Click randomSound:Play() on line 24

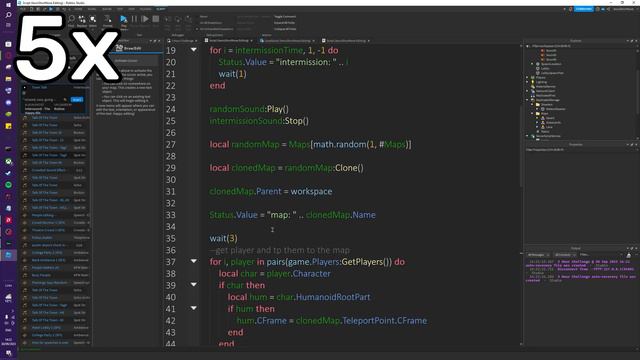tap(249, 109)
